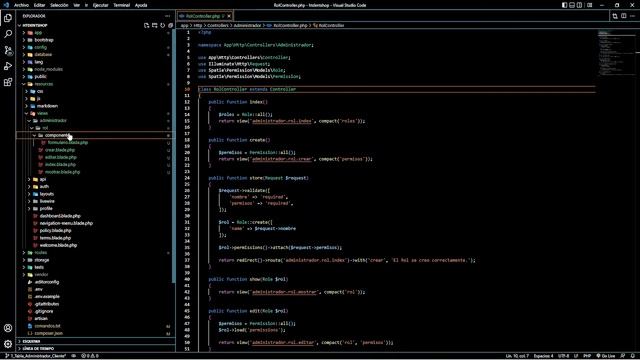
Task: Toggle primary side bar layout button
Action: pos(564,5)
